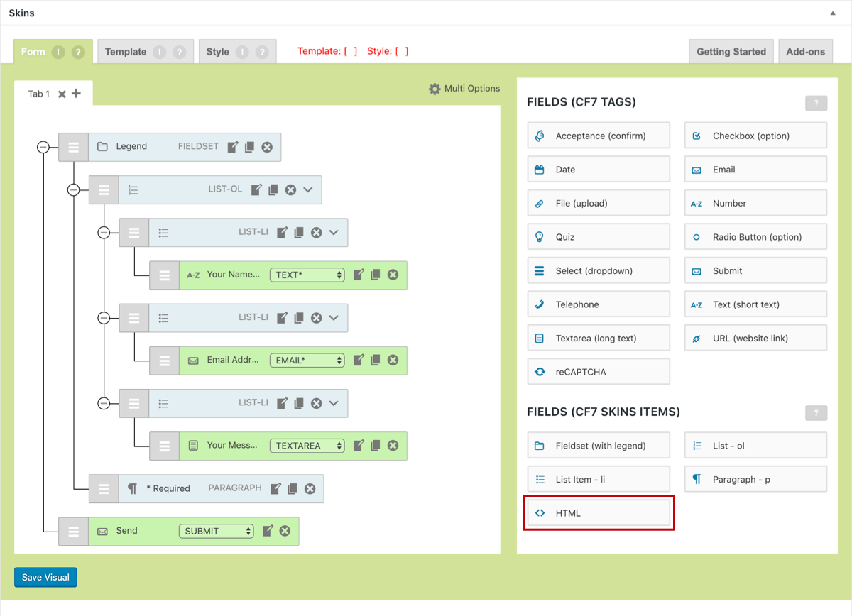
Task: Click the Save Visual button
Action: pyautogui.click(x=45, y=577)
